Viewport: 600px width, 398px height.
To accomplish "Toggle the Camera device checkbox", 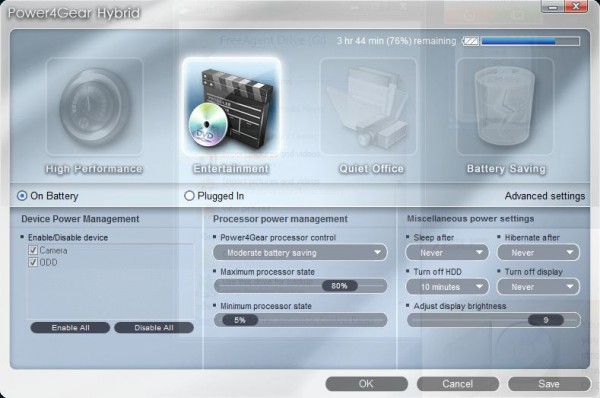I will (x=33, y=250).
